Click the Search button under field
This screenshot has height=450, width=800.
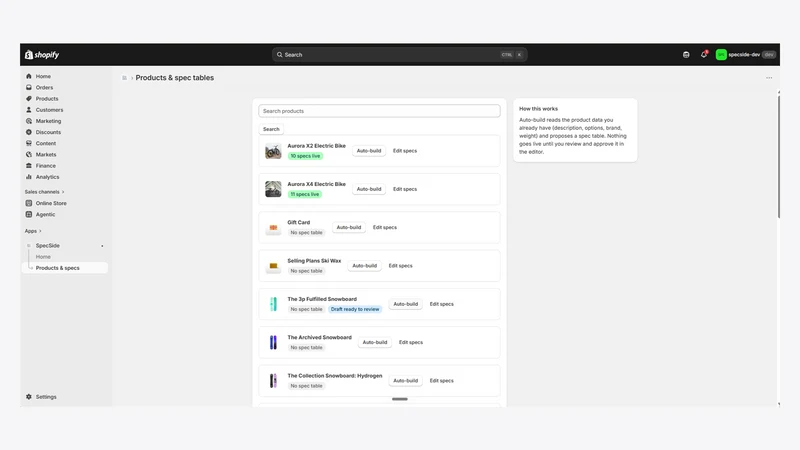coord(271,129)
